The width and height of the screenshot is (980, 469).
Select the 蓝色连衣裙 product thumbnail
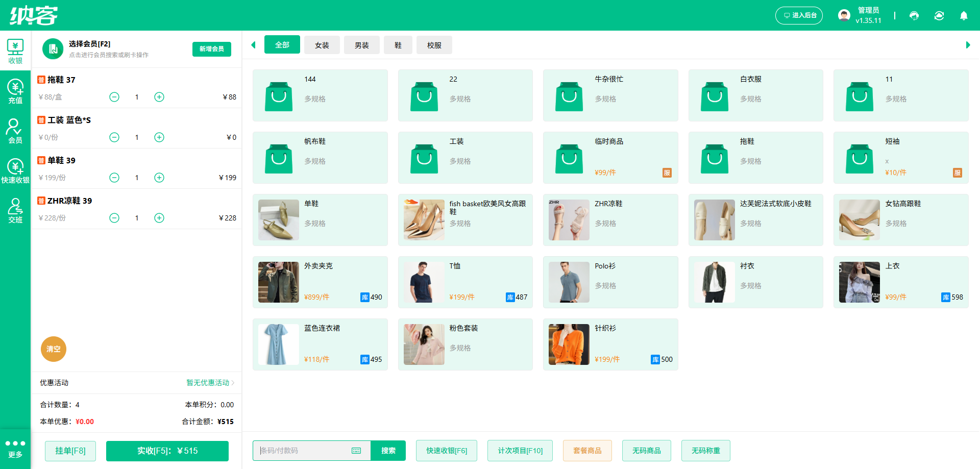pyautogui.click(x=279, y=344)
